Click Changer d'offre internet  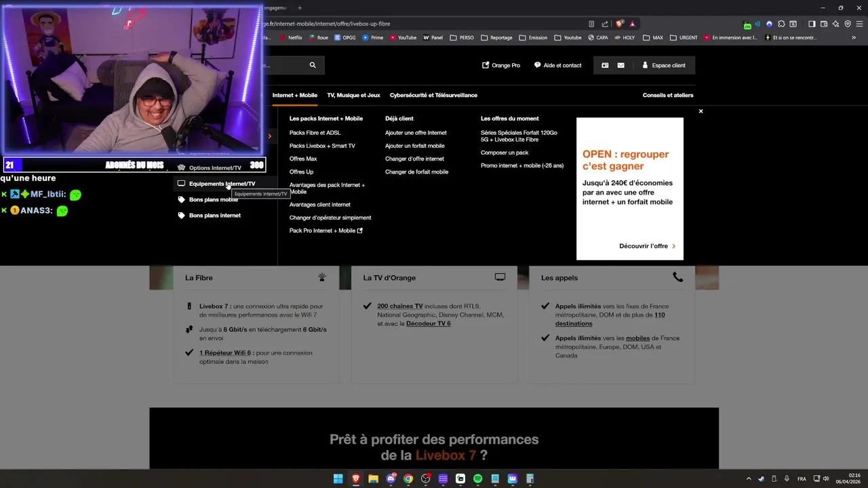pos(414,159)
